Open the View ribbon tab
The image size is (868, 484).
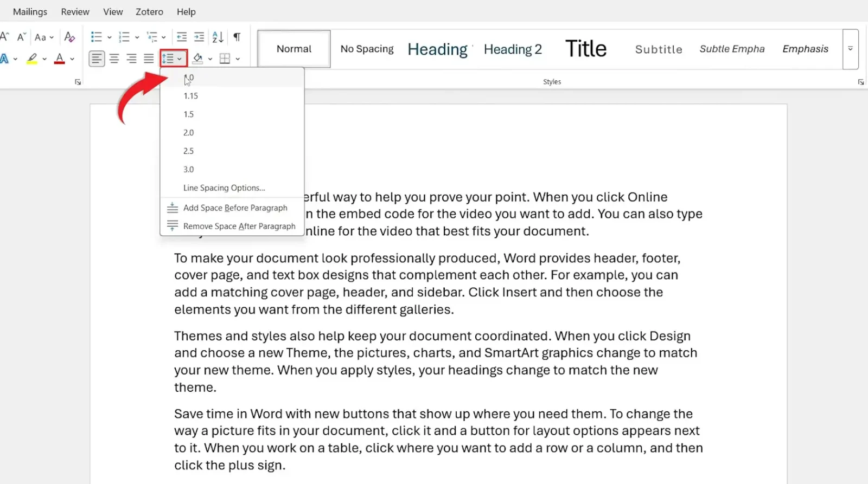point(113,11)
